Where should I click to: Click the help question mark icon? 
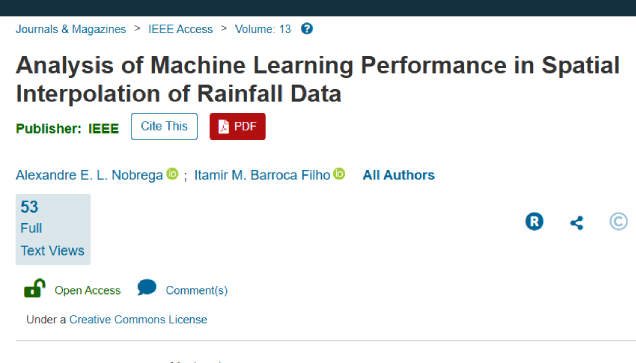click(307, 29)
